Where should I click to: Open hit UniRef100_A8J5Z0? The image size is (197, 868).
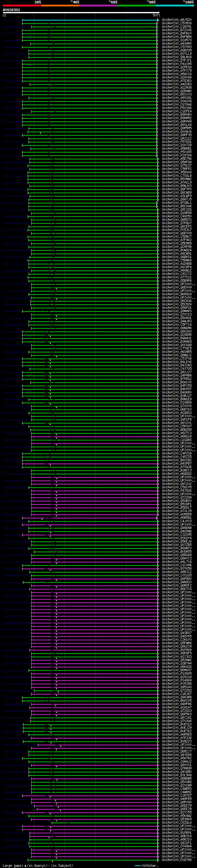[x=177, y=20]
